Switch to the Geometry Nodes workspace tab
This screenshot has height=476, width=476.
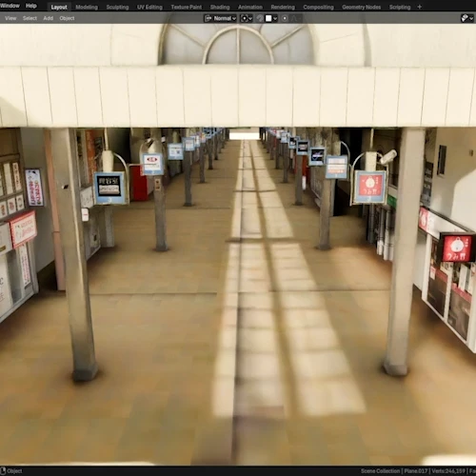[362, 7]
